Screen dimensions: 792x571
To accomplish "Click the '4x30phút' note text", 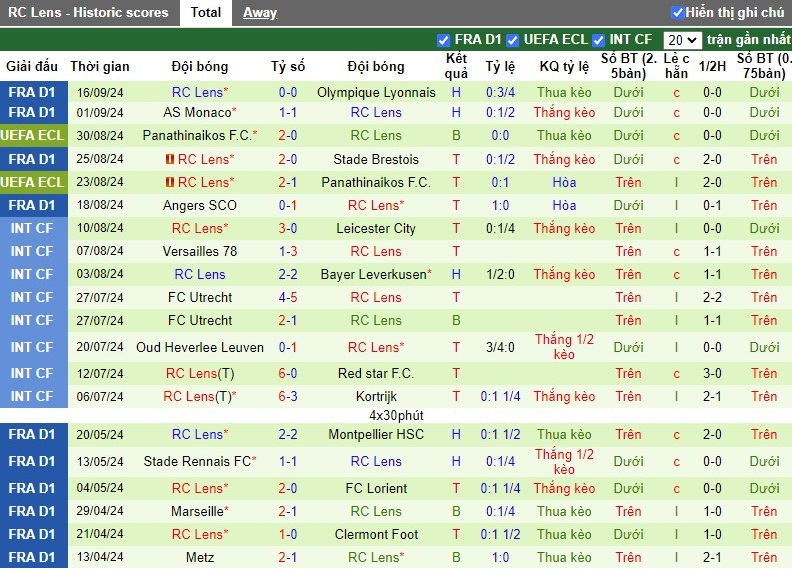I will pos(396,415).
